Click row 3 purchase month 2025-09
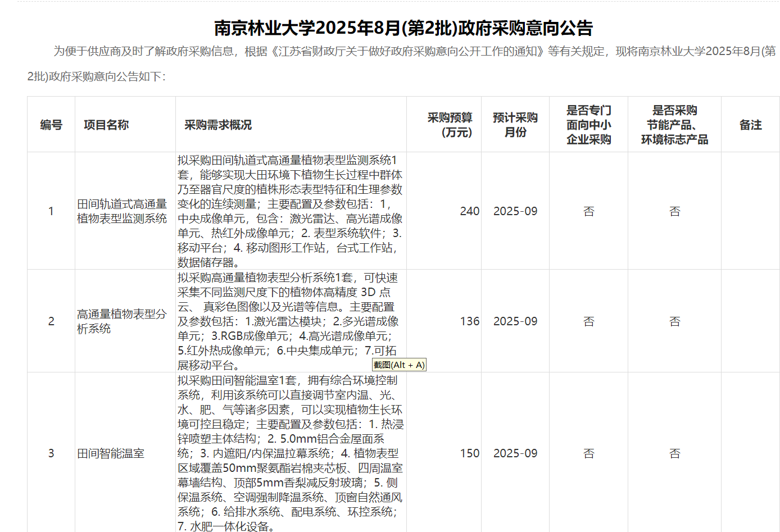Viewport: 780px width, 532px height. [515, 453]
